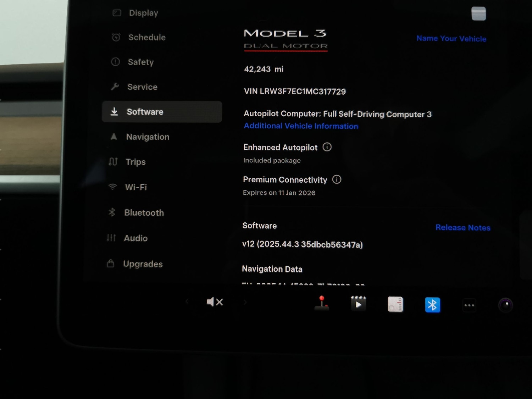
Task: Select the notepad app icon in taskbar
Action: pyautogui.click(x=395, y=304)
